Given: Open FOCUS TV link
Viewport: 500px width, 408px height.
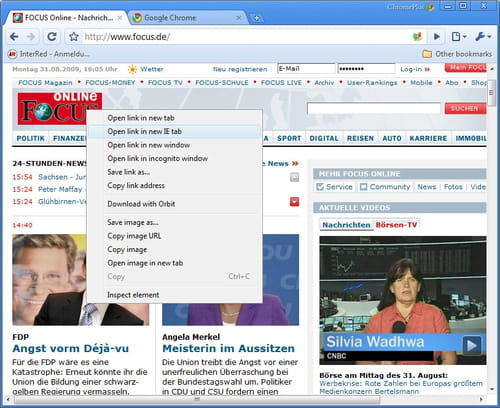Looking at the screenshot, I should tap(165, 83).
